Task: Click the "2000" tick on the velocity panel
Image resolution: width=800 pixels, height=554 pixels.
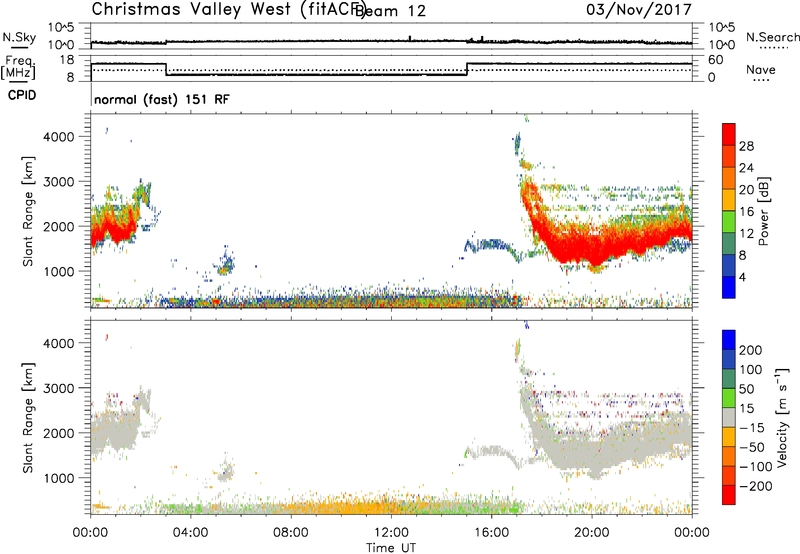Action: tap(59, 433)
